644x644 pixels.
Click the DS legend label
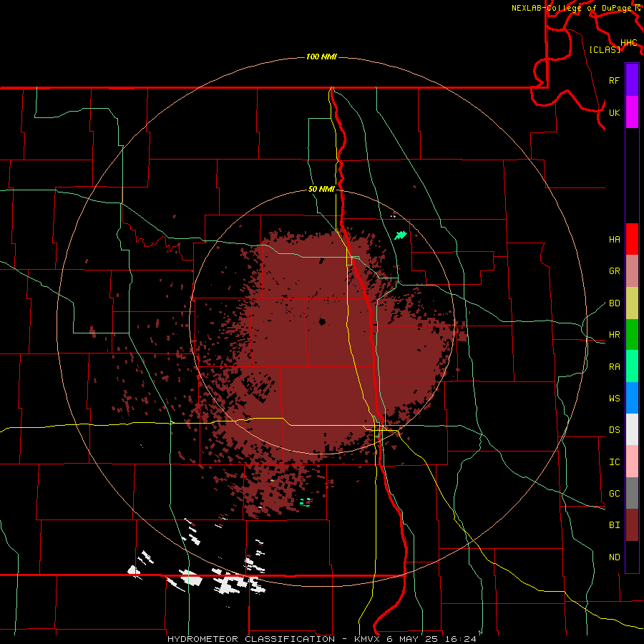[614, 429]
